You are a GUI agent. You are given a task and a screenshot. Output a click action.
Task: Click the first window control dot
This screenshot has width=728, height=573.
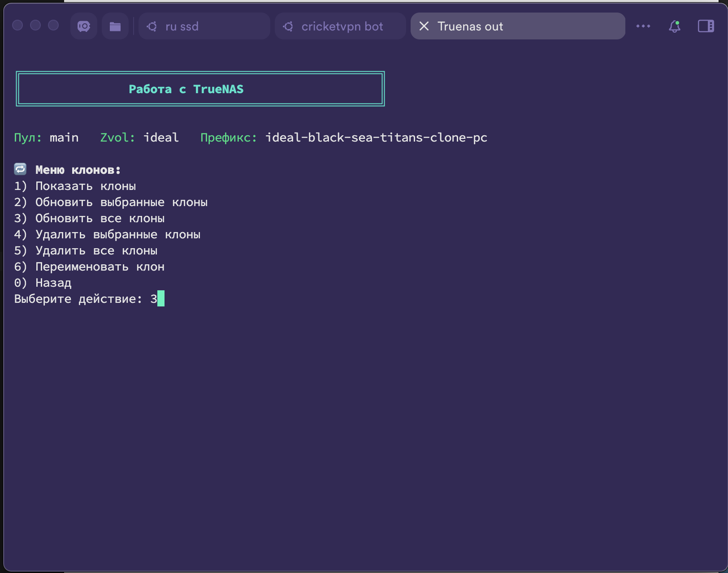point(17,26)
